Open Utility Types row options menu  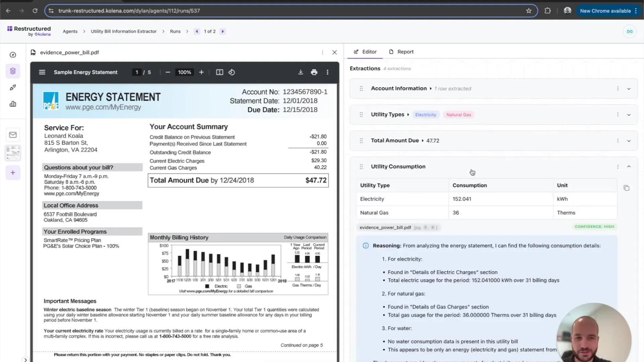618,115
